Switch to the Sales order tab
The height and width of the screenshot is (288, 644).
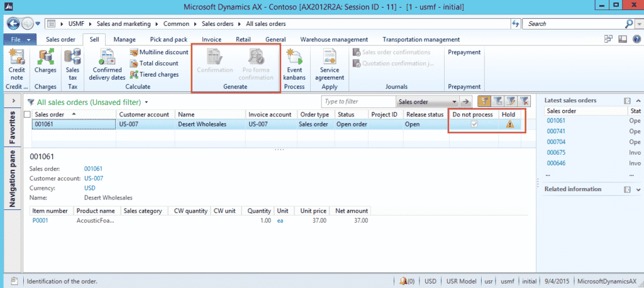[x=60, y=40]
